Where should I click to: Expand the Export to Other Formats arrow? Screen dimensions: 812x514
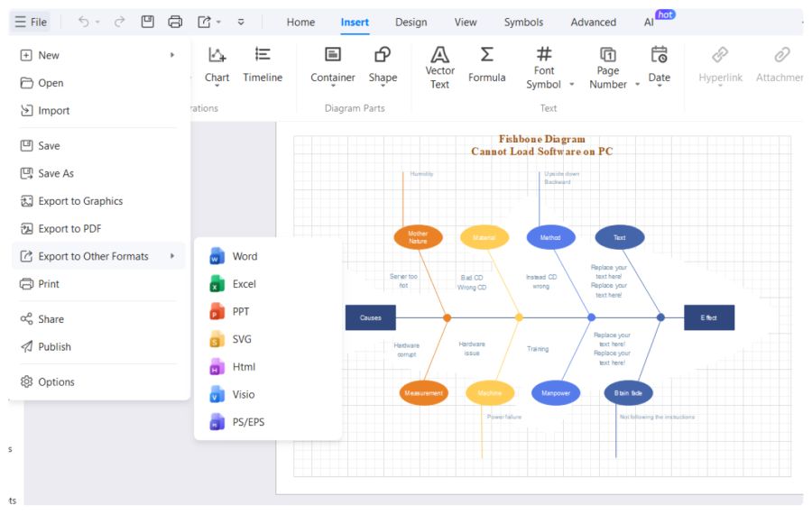tap(172, 256)
